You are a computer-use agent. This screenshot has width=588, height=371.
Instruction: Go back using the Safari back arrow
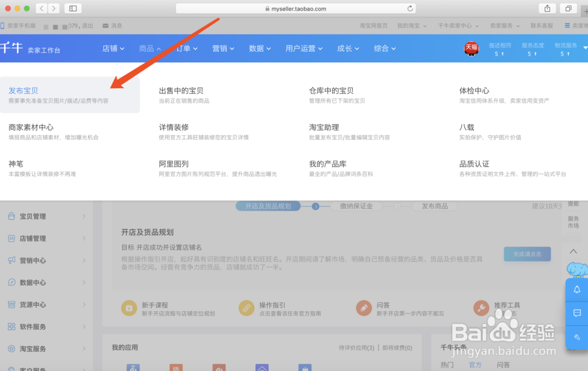[42, 8]
